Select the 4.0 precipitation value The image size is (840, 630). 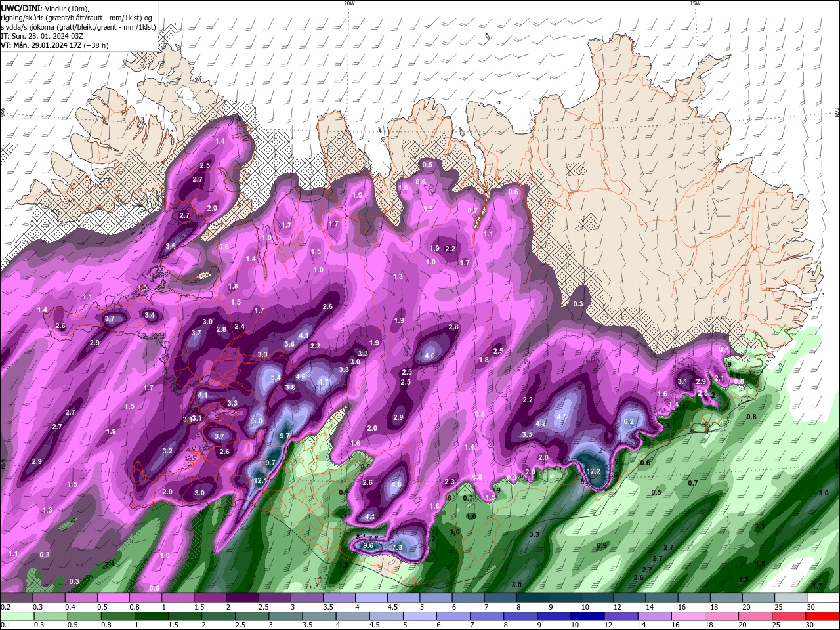pyautogui.click(x=430, y=356)
